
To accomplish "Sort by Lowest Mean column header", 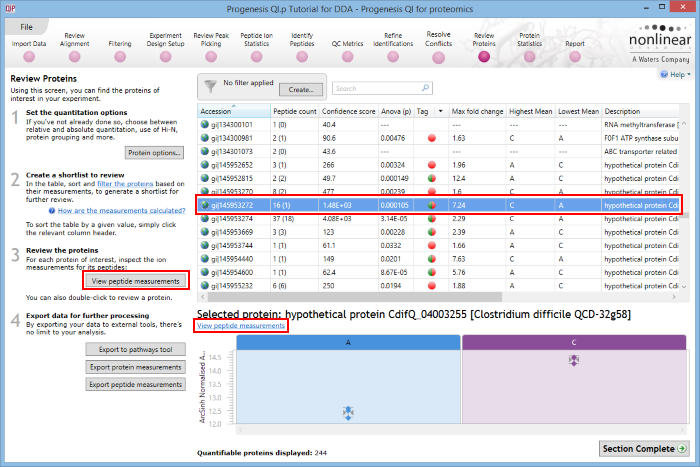I will (x=578, y=111).
